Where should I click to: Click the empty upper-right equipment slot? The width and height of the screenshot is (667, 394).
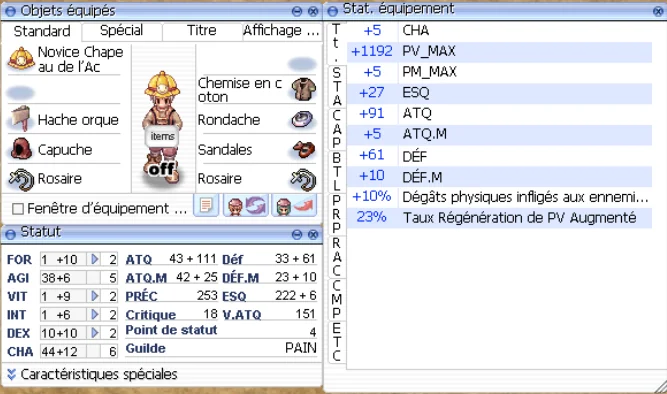pyautogui.click(x=302, y=64)
